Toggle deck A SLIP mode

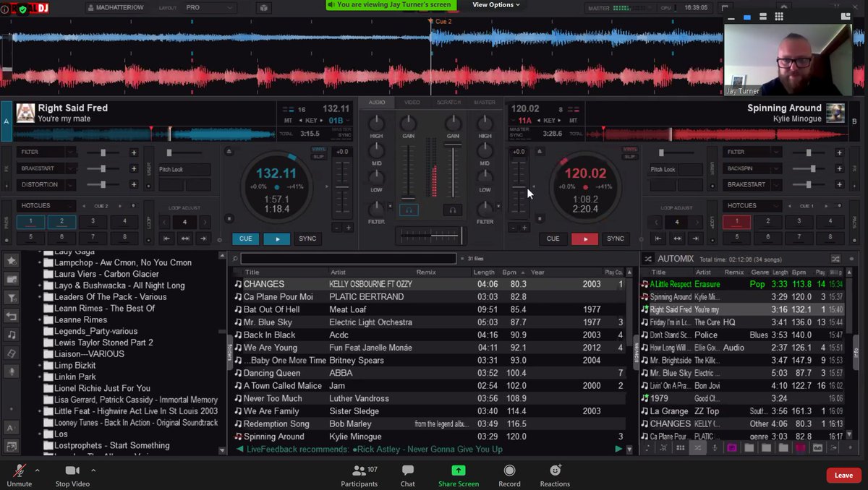click(x=319, y=156)
